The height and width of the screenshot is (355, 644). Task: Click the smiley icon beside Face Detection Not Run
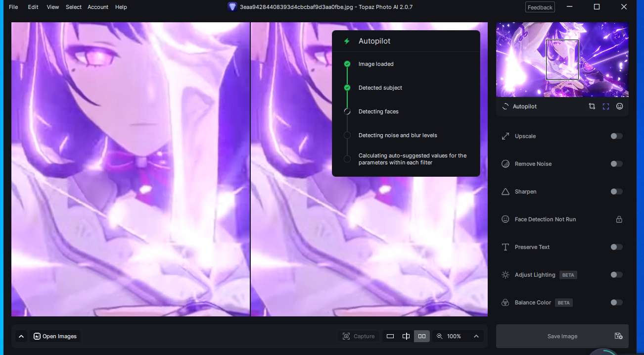click(506, 219)
